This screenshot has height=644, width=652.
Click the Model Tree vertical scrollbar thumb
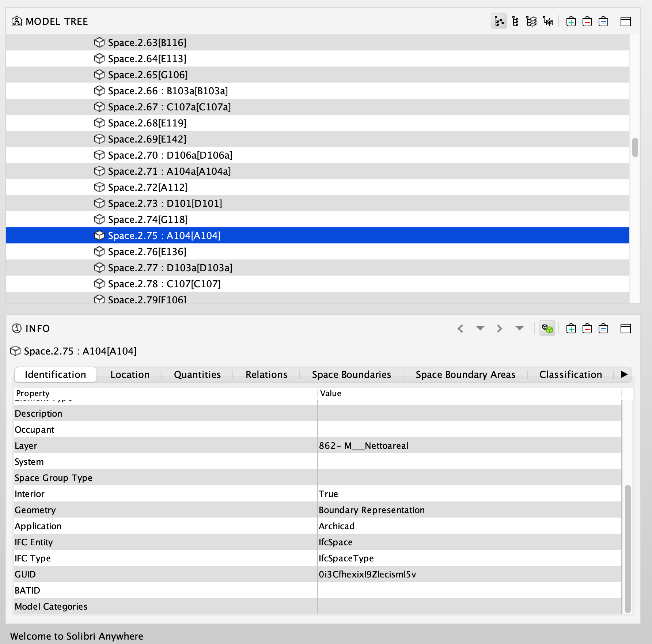click(635, 147)
